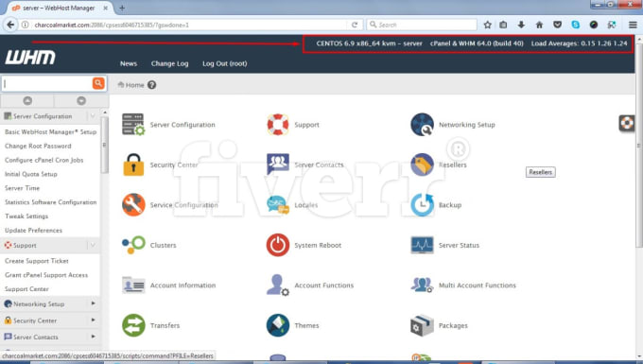
Task: Open the Server Status monitor icon
Action: click(x=422, y=245)
